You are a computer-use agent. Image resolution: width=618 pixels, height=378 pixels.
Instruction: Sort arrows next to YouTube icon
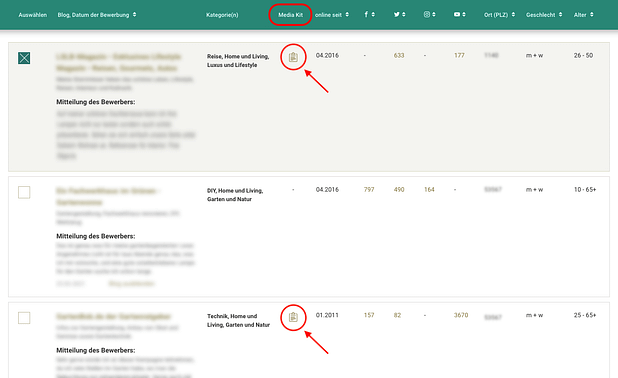pos(464,15)
